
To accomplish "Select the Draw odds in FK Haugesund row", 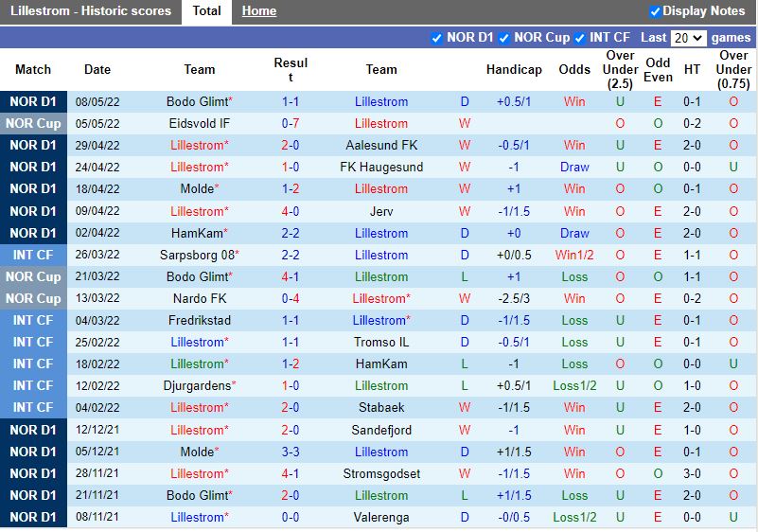I will click(574, 167).
